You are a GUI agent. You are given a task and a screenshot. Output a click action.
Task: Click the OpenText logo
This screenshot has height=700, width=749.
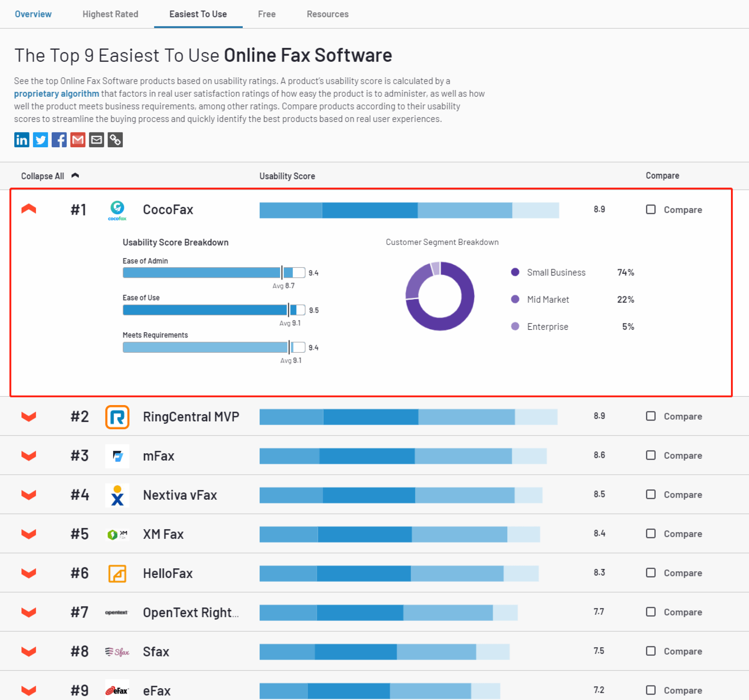click(x=117, y=612)
